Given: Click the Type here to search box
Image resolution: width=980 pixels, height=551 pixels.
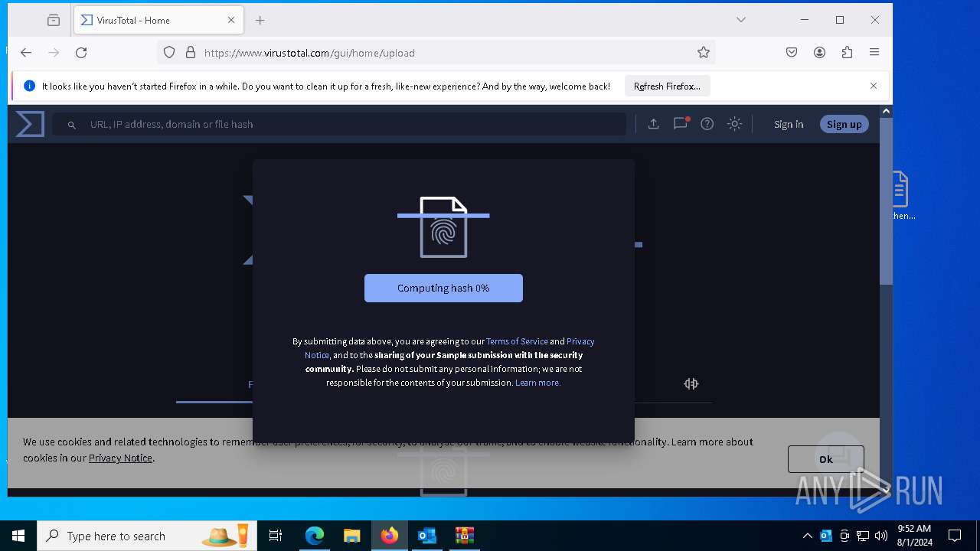Looking at the screenshot, I should [x=148, y=536].
